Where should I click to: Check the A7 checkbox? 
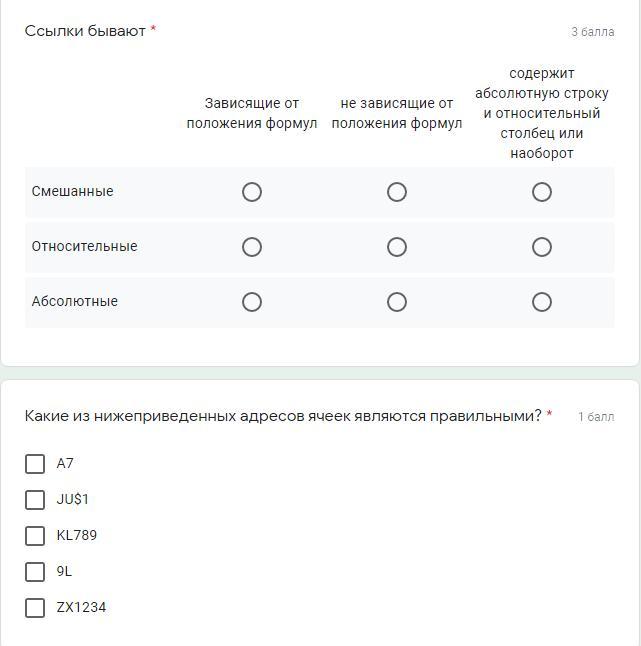point(35,464)
